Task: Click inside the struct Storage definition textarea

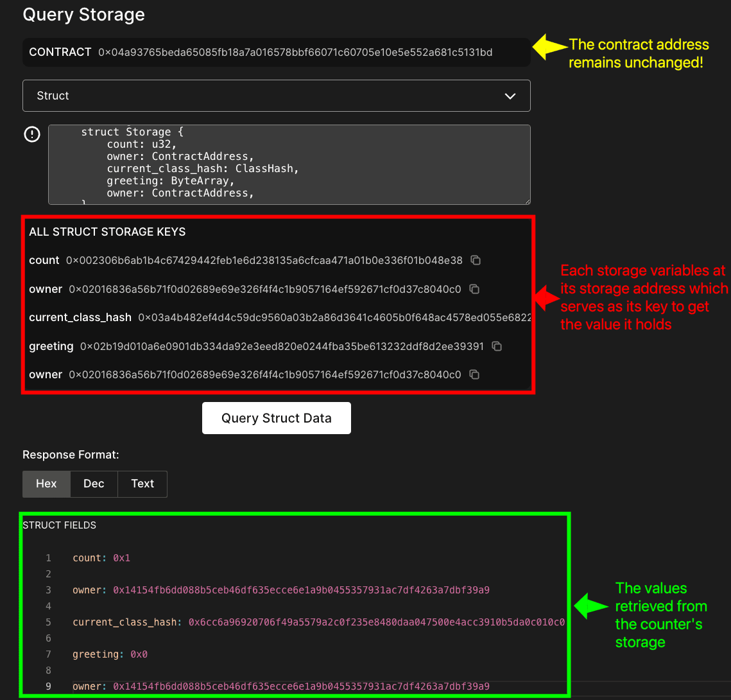Action: [289, 164]
